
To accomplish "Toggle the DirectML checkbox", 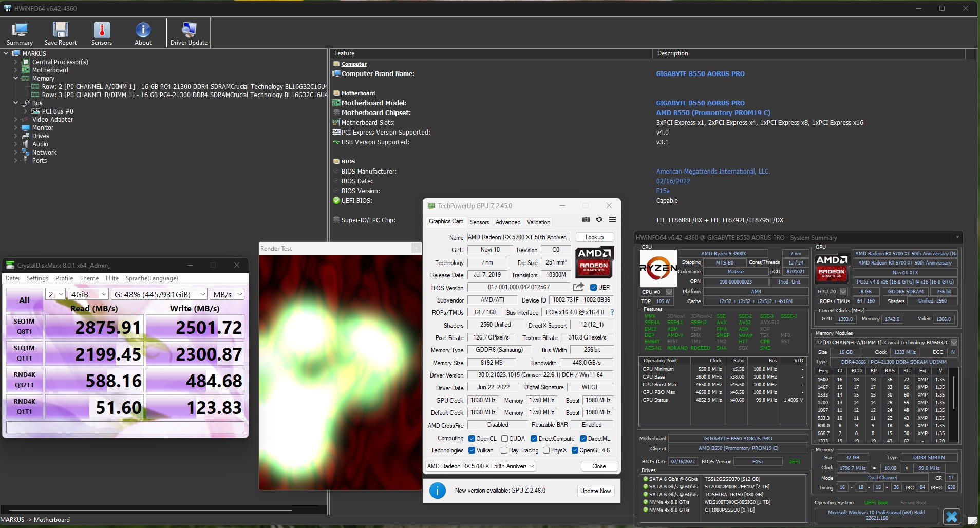I will click(x=583, y=439).
